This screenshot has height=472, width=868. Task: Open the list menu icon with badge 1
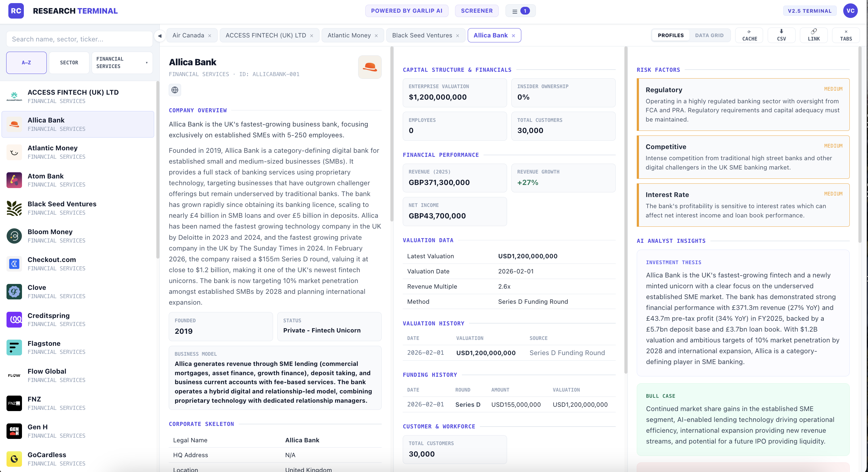[520, 11]
